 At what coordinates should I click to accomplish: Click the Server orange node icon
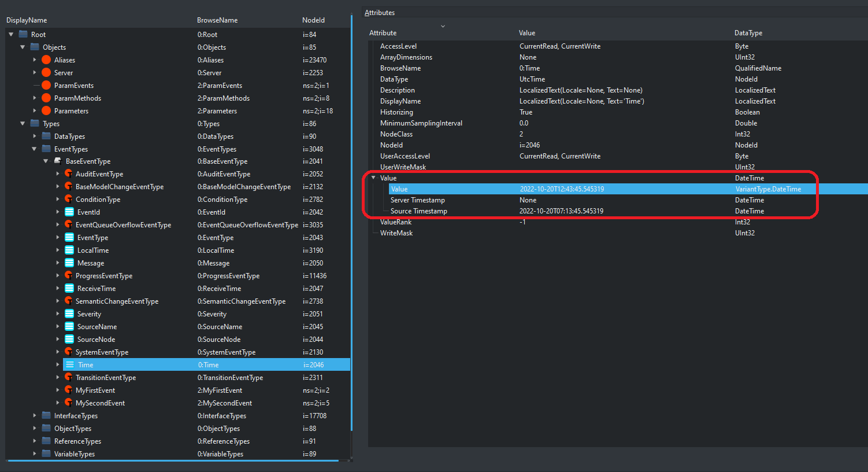point(46,73)
